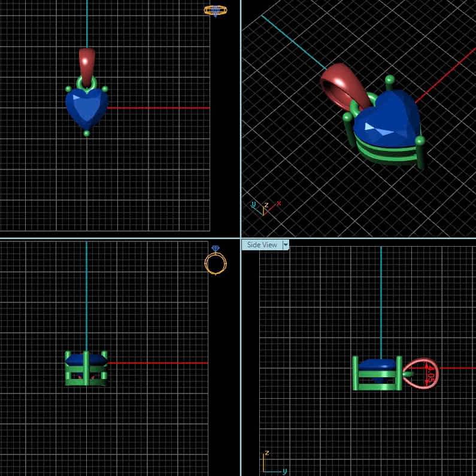Click the 4.05 dimension in side view
This screenshot has height=476, width=476.
pos(429,373)
